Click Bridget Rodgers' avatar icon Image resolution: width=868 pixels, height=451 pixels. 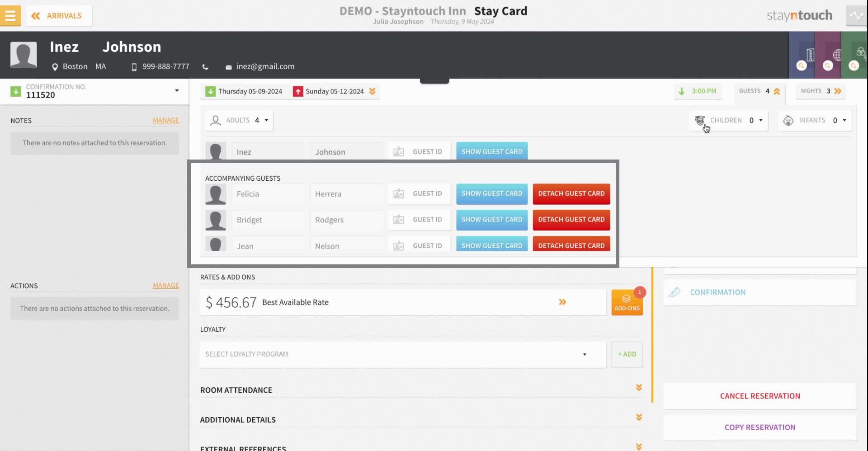[x=216, y=221]
